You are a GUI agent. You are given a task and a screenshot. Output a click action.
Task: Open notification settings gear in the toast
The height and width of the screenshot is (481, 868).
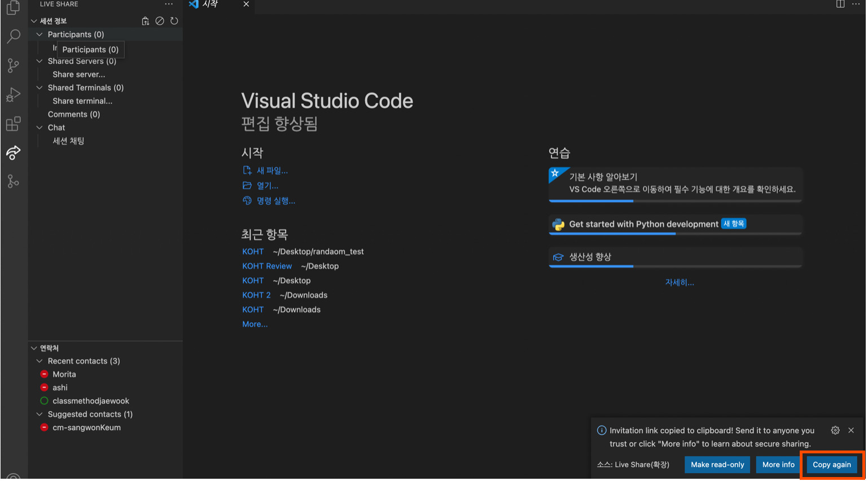(x=835, y=430)
